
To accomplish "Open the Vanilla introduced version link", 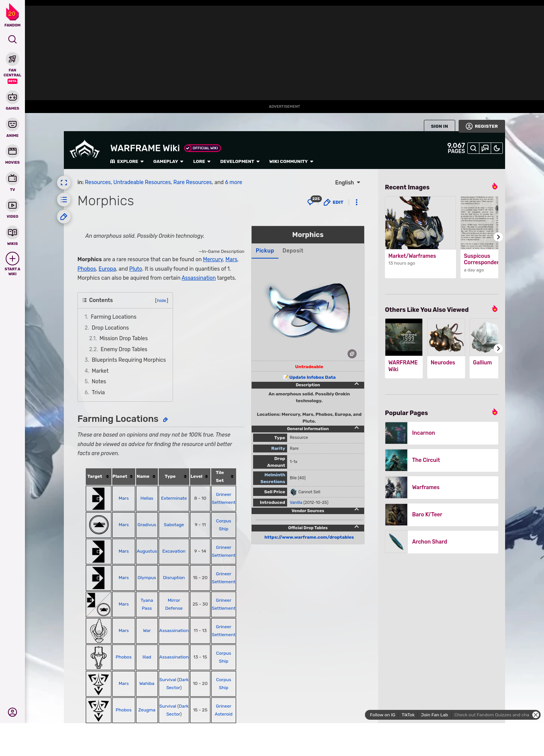I will coord(296,502).
